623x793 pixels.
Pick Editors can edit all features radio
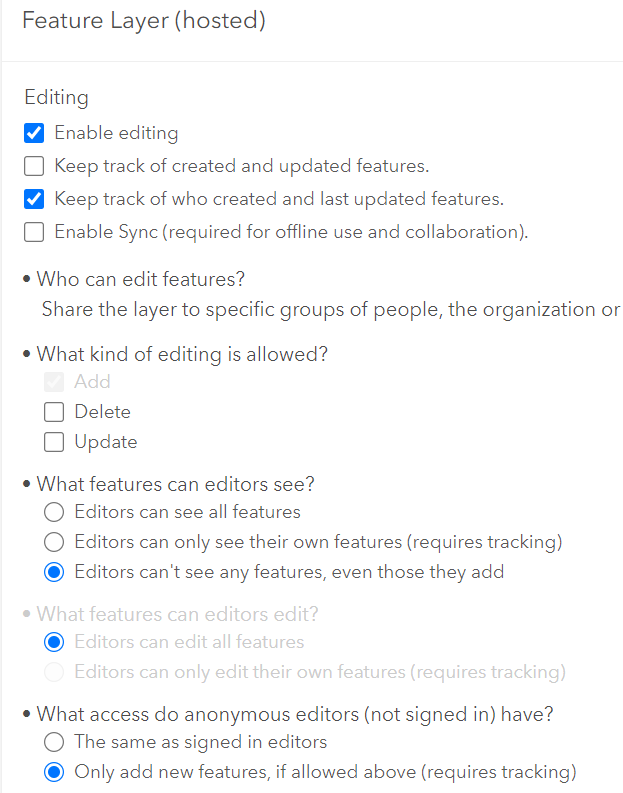(x=54, y=642)
